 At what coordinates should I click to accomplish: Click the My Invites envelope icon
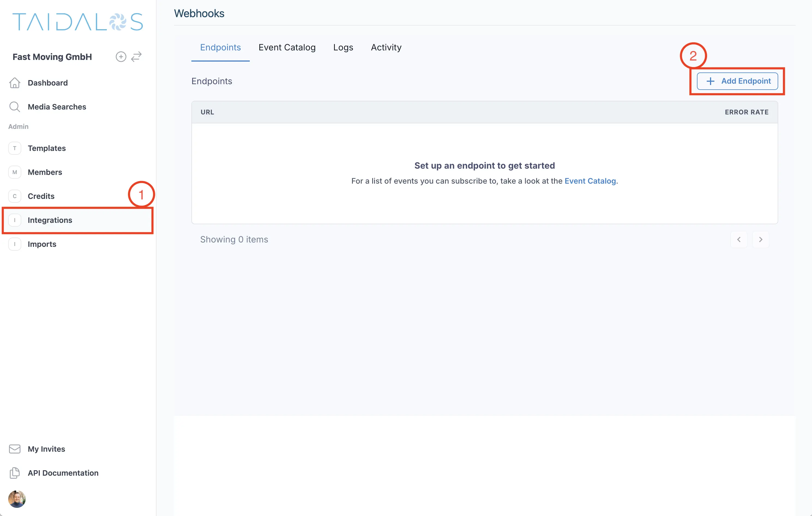(14, 449)
